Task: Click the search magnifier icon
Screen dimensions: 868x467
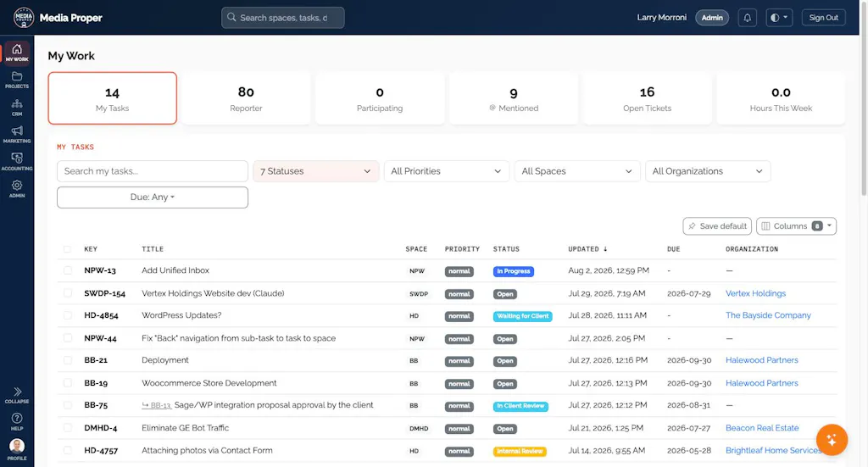Action: click(x=231, y=17)
